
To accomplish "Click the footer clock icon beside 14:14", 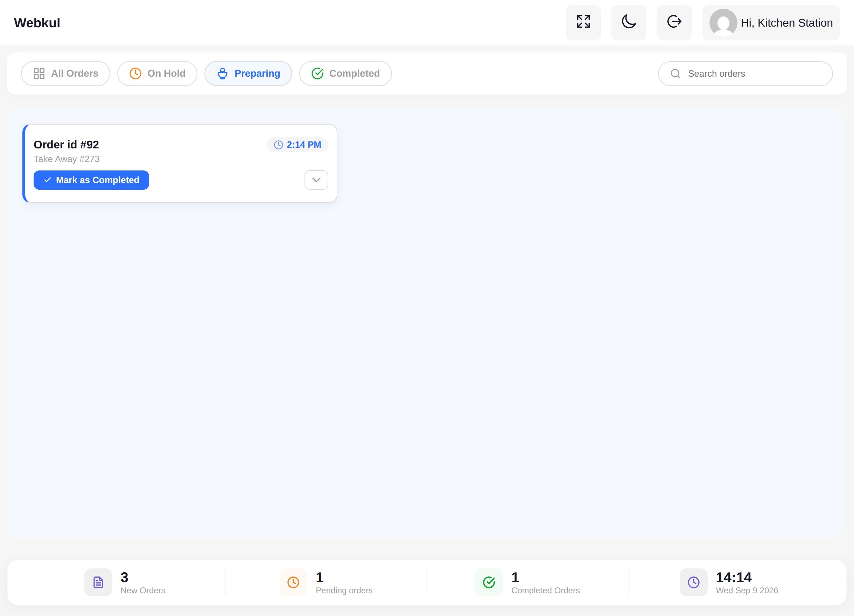I will [694, 582].
